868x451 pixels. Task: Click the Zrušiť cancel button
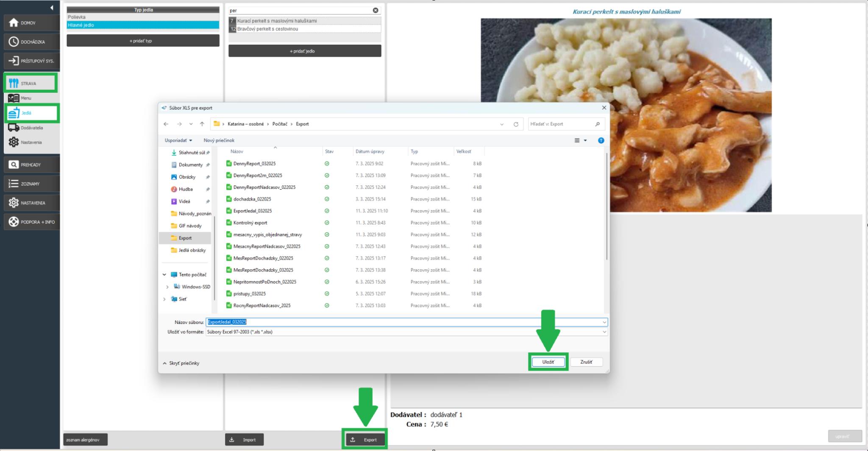click(x=586, y=362)
